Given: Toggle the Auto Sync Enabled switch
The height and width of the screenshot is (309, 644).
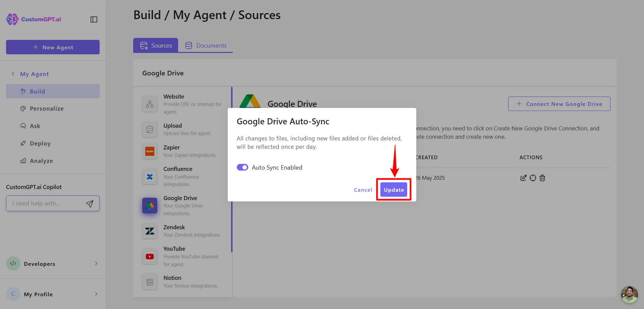Looking at the screenshot, I should click(x=243, y=167).
